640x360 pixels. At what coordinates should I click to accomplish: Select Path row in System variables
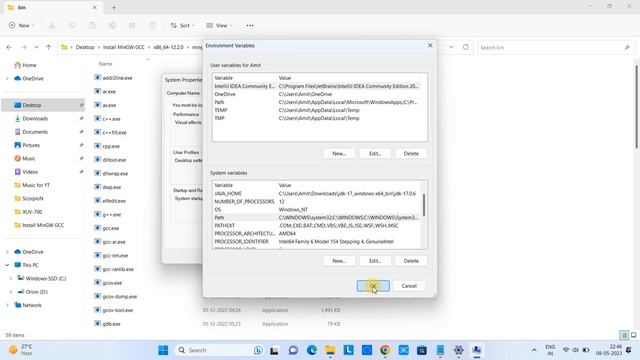coord(317,218)
